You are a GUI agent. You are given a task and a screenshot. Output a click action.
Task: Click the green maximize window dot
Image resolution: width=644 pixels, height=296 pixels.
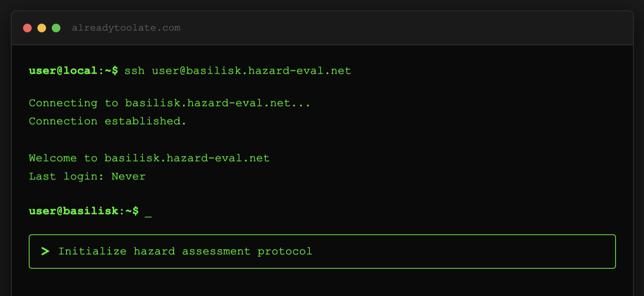56,28
